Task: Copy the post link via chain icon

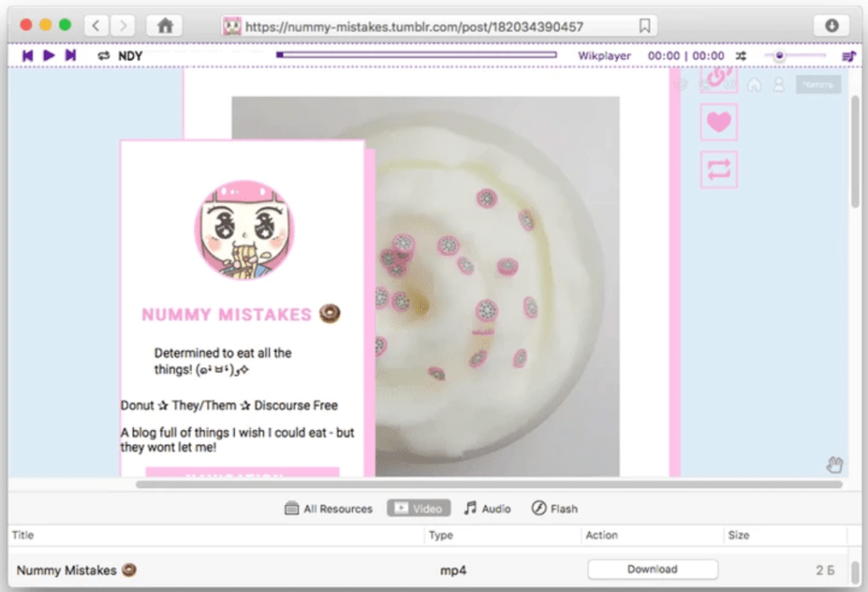Action: (x=719, y=78)
